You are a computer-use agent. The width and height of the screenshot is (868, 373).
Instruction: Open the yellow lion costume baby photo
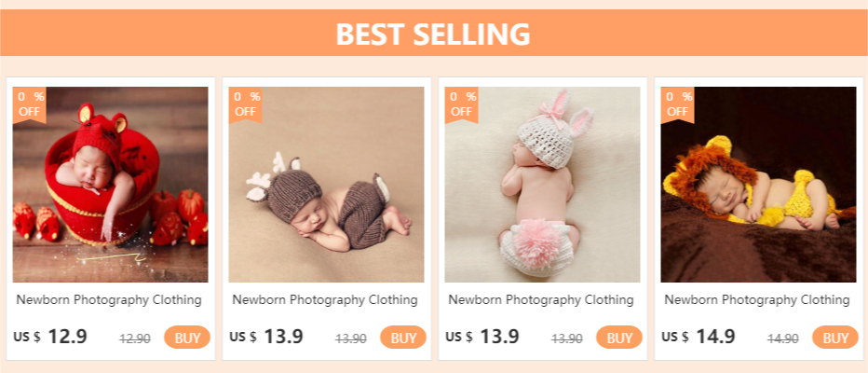758,186
